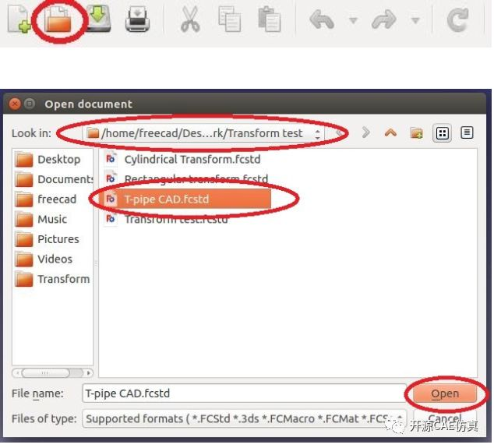Screen dimensions: 494x448
Task: Go forward in folder history
Action: [x=365, y=132]
